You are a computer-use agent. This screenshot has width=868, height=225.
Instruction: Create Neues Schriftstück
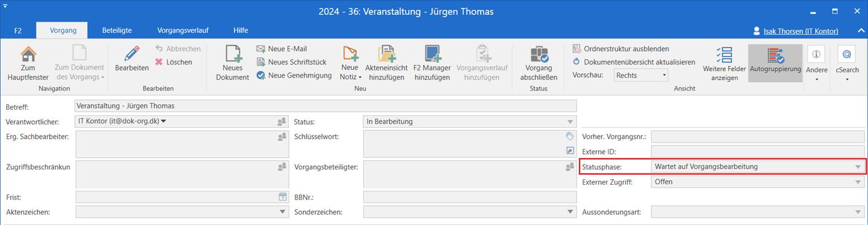[x=291, y=62]
